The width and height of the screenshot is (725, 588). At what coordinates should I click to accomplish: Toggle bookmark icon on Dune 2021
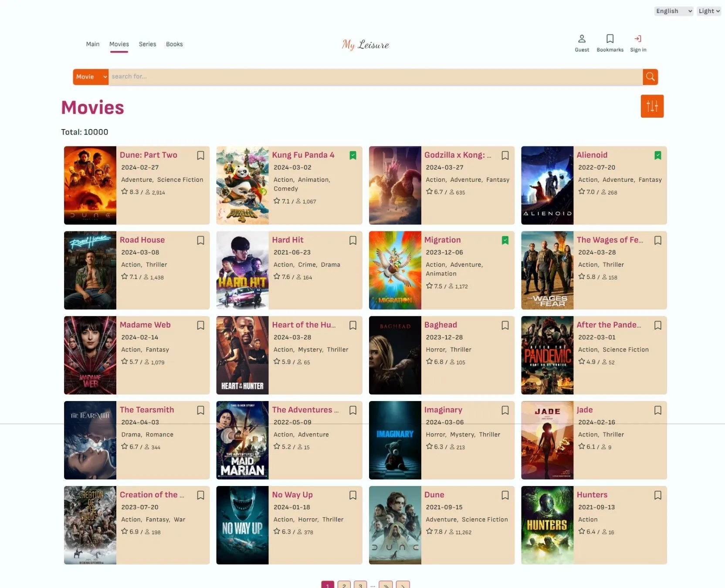(505, 495)
